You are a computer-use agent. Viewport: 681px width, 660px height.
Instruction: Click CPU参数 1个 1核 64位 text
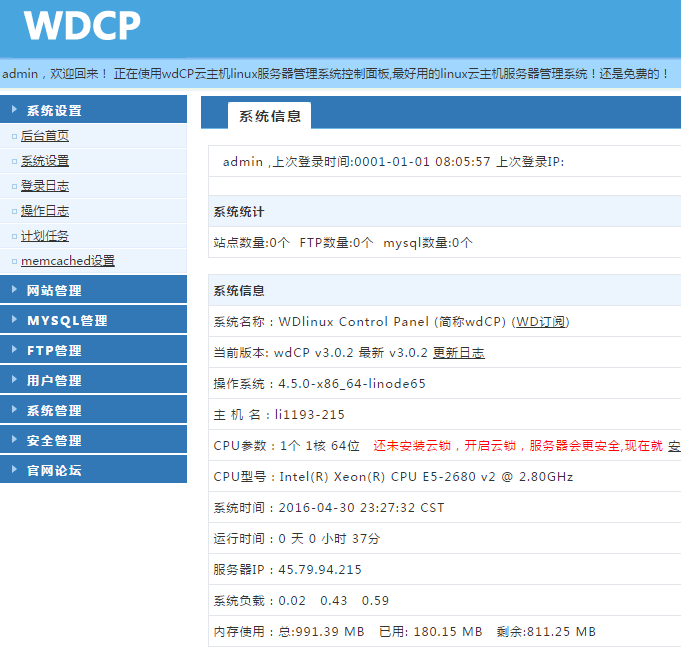[286, 446]
